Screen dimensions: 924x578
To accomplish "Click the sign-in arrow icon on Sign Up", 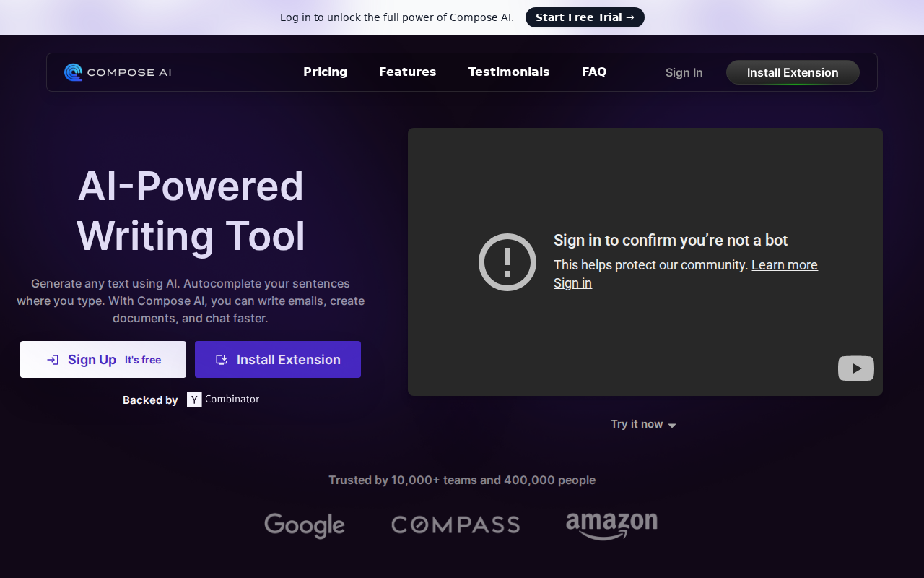I will (x=52, y=359).
